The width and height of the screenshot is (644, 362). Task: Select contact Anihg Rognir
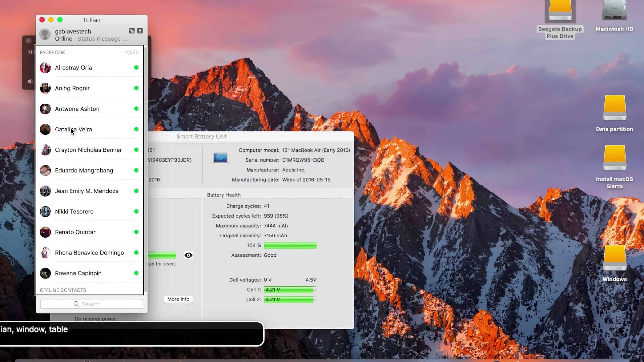[89, 88]
